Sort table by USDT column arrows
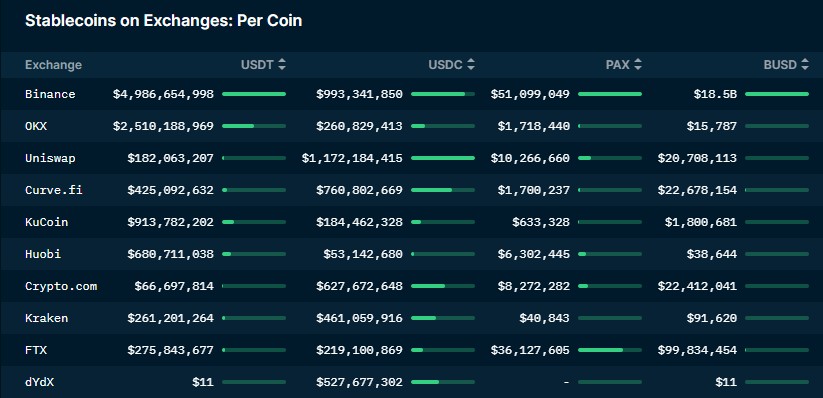Image resolution: width=823 pixels, height=398 pixels. click(x=282, y=65)
